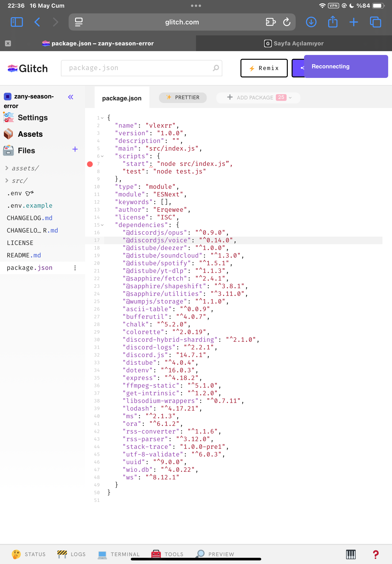Click the Share button beside Remix
This screenshot has height=564, width=392.
298,68
